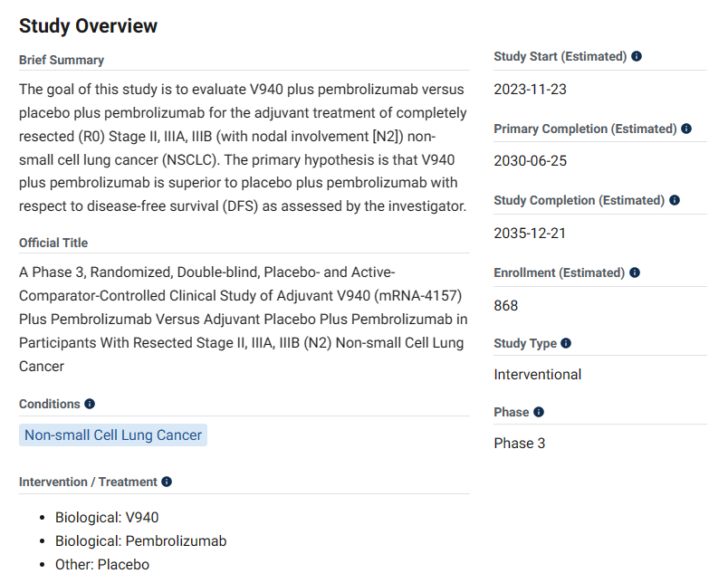Click the study start date 2023-11-23

click(530, 89)
